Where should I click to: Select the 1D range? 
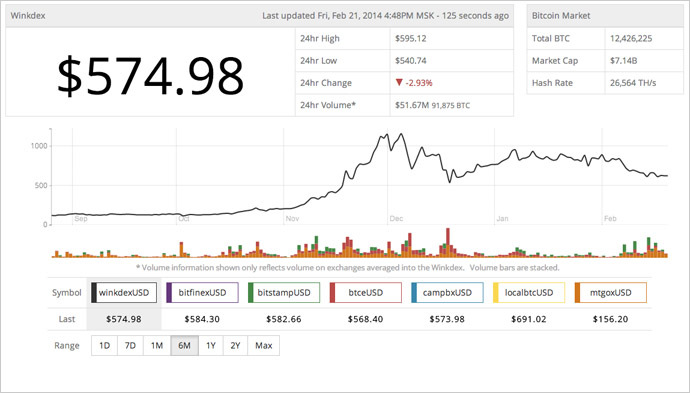pos(104,345)
